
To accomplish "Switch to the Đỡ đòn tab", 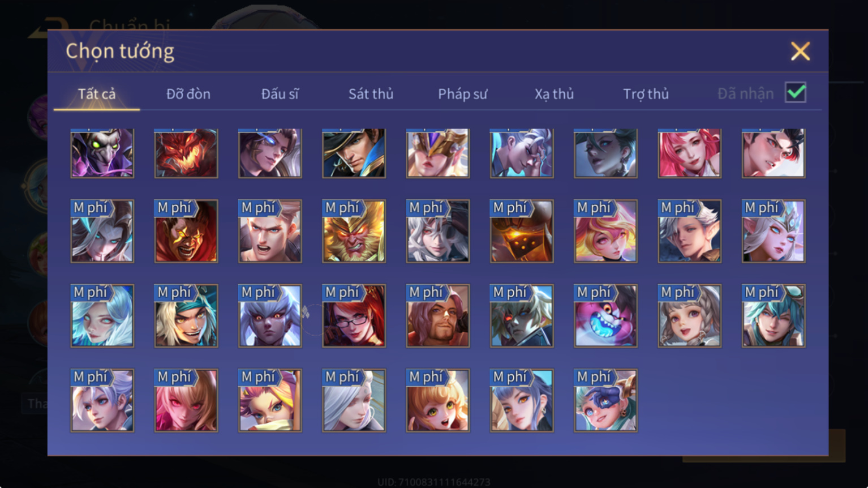I will coord(188,94).
